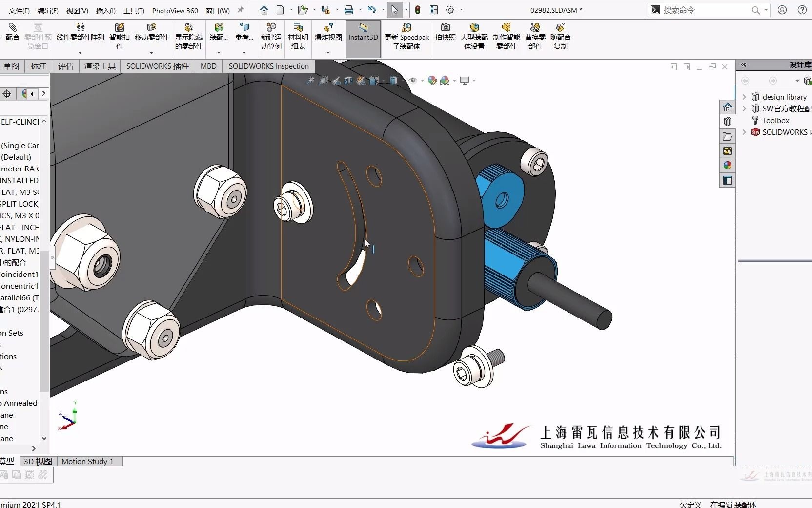The height and width of the screenshot is (508, 812).
Task: Open the dropdown arrow next to Undo
Action: pos(383,10)
